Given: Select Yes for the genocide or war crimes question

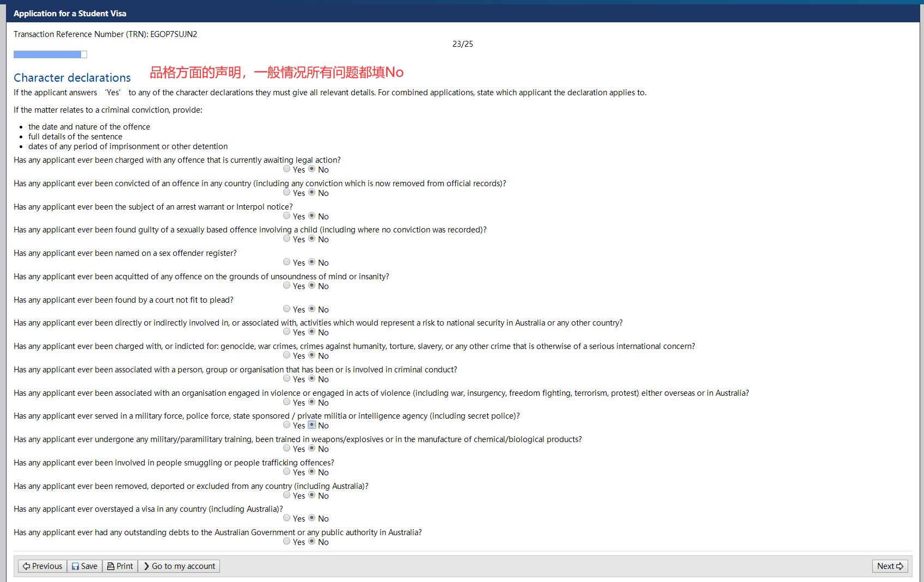Looking at the screenshot, I should pyautogui.click(x=286, y=355).
